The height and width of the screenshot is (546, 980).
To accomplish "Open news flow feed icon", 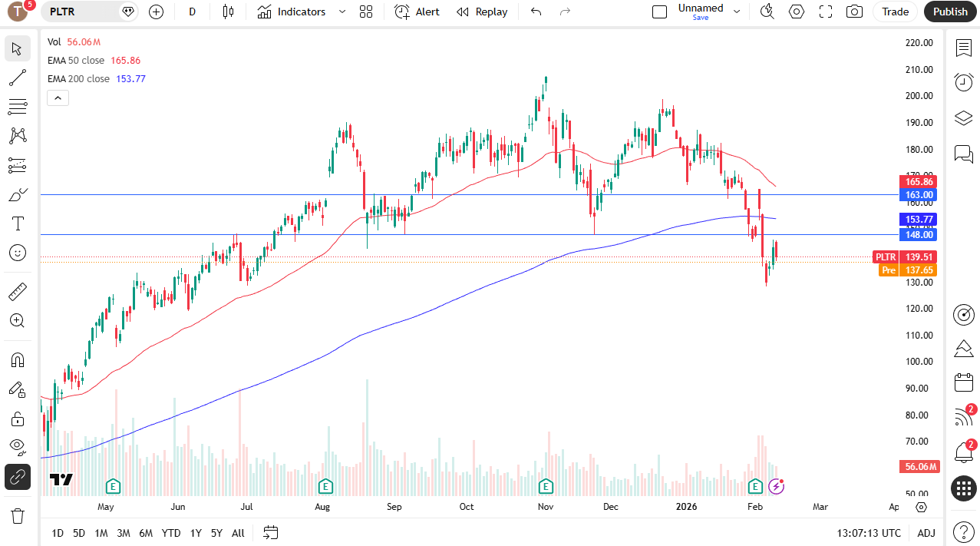I will (964, 418).
